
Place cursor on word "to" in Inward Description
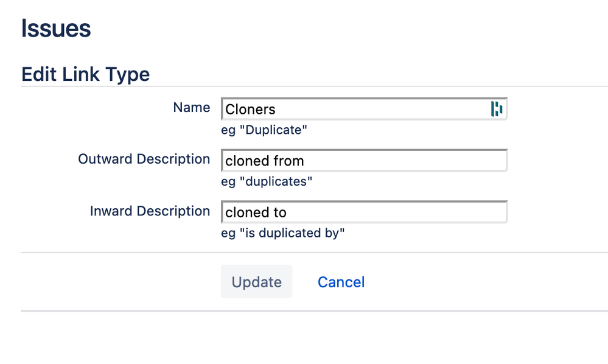[279, 212]
